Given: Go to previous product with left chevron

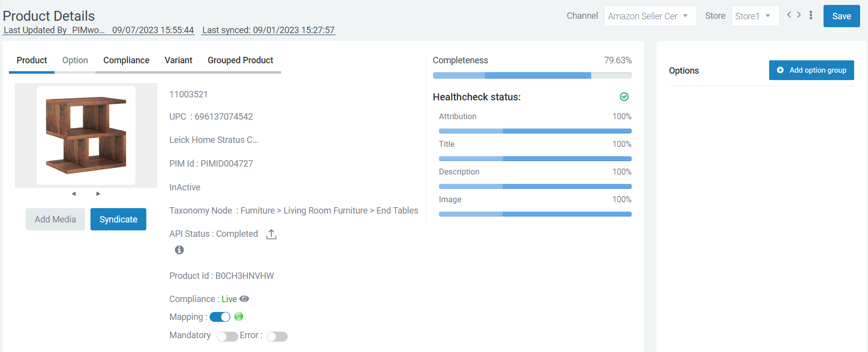Looking at the screenshot, I should point(789,15).
